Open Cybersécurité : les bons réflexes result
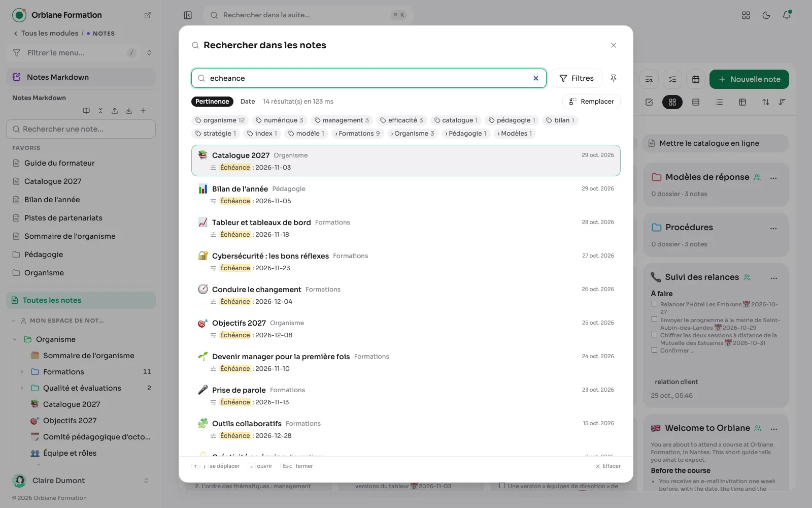Image resolution: width=812 pixels, height=508 pixels. coord(406,262)
